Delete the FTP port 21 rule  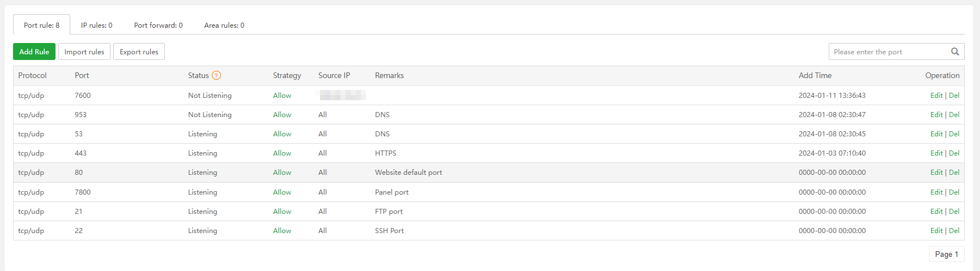[955, 212]
